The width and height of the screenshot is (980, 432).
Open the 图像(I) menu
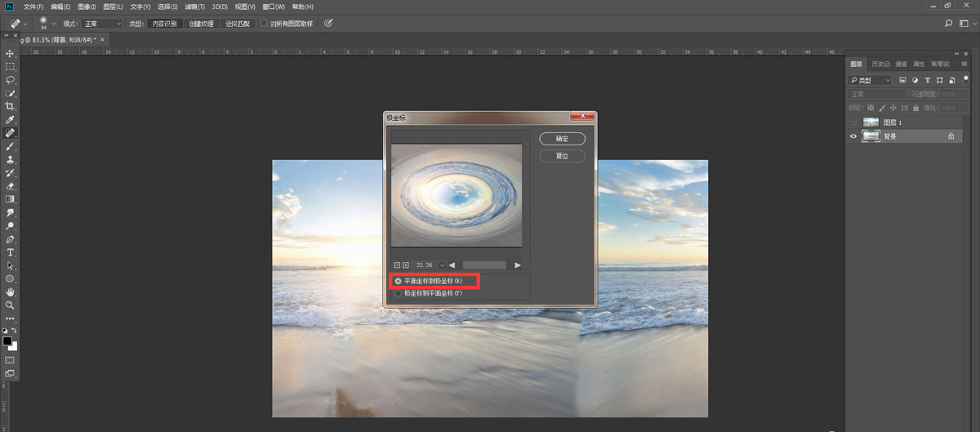(x=87, y=7)
